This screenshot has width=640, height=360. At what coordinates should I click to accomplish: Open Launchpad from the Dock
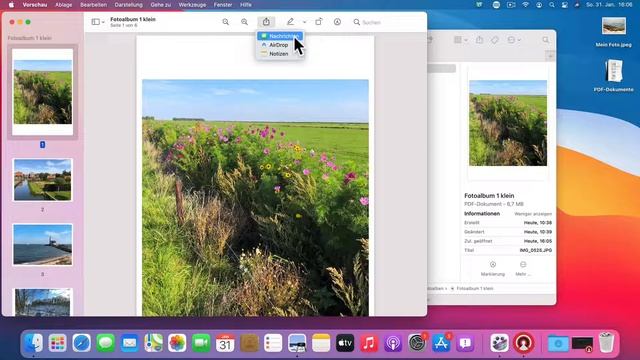(x=57, y=343)
